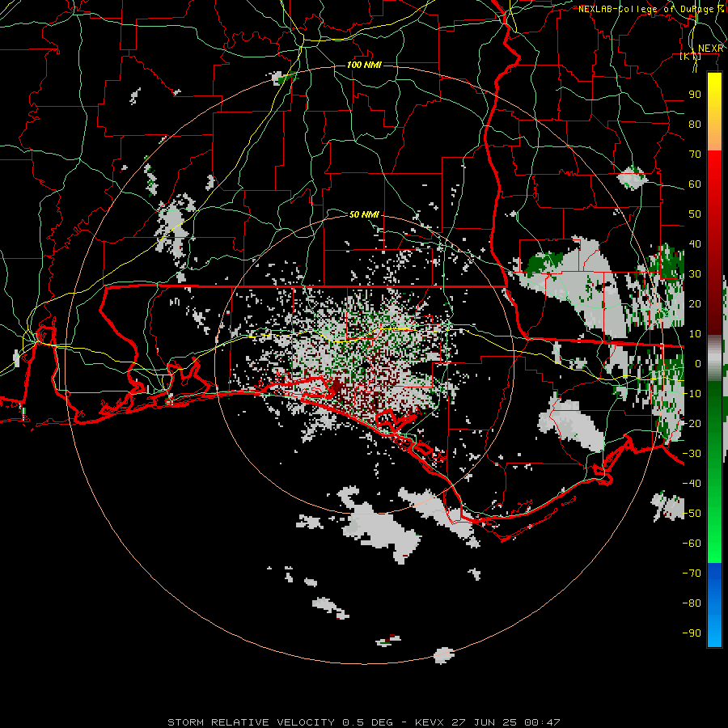Viewport: 728px width, 728px height.
Task: Click the 60 knot label on scale
Action: (695, 184)
